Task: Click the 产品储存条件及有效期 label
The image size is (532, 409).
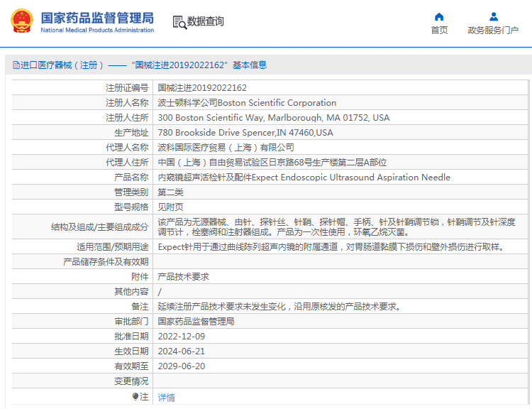Action: tap(106, 261)
